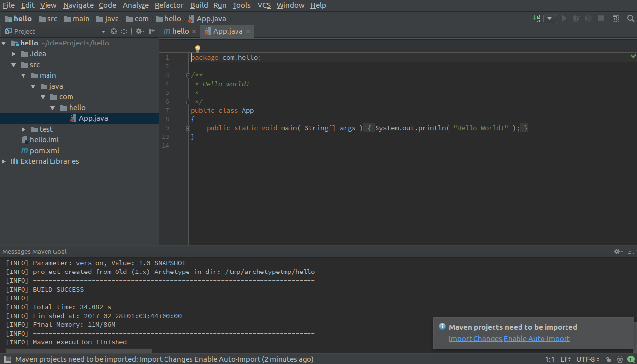The width and height of the screenshot is (637, 364).
Task: Open the Refactor menu
Action: coord(169,5)
